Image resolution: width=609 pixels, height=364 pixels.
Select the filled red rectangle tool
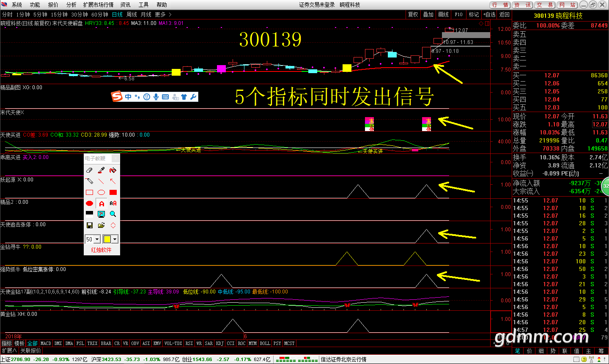coord(113,192)
